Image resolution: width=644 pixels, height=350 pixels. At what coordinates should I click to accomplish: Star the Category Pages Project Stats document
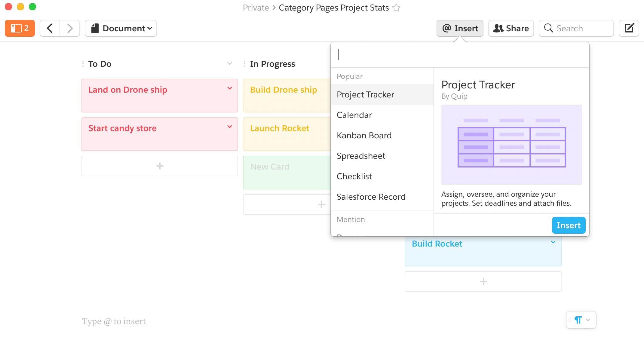397,8
